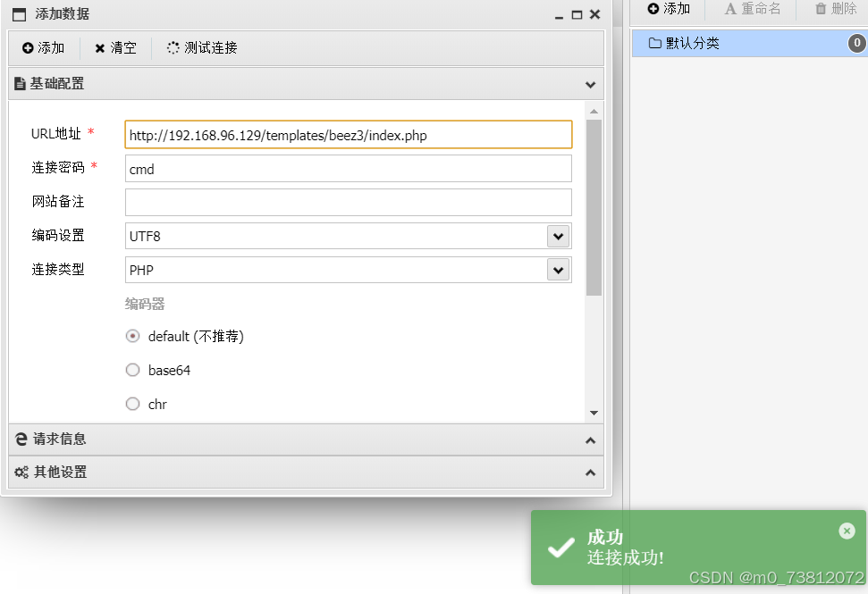Expand the 请求信息 section chevron
Image resolution: width=868 pixels, height=594 pixels.
point(591,440)
